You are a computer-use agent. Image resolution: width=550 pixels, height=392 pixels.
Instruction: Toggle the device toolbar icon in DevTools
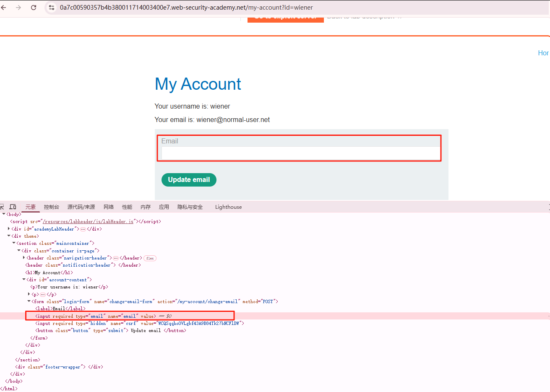point(13,207)
